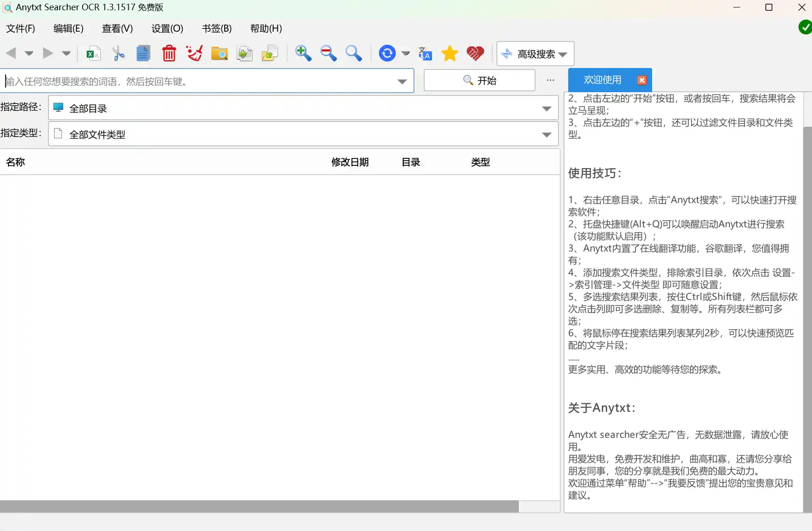Show search history dropdown in search box

point(402,82)
